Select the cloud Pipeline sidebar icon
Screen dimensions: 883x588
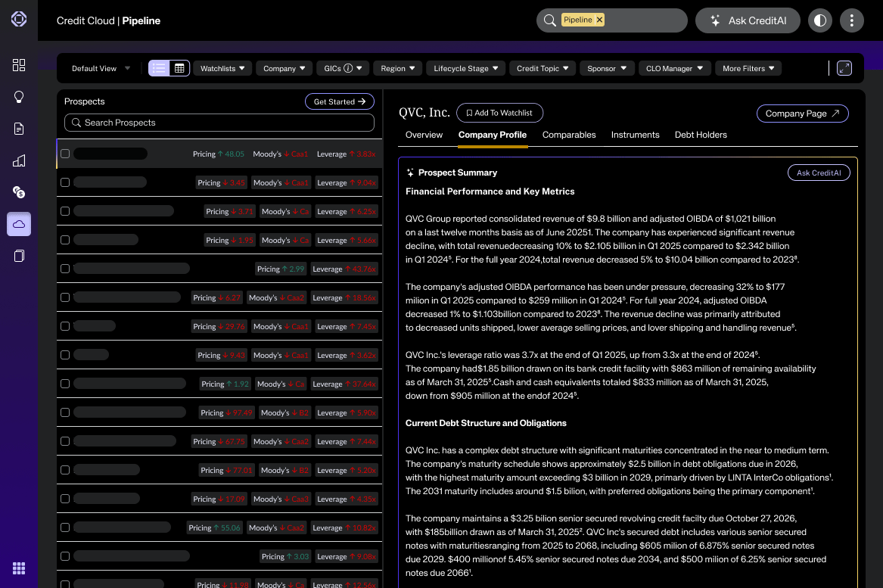pyautogui.click(x=19, y=224)
